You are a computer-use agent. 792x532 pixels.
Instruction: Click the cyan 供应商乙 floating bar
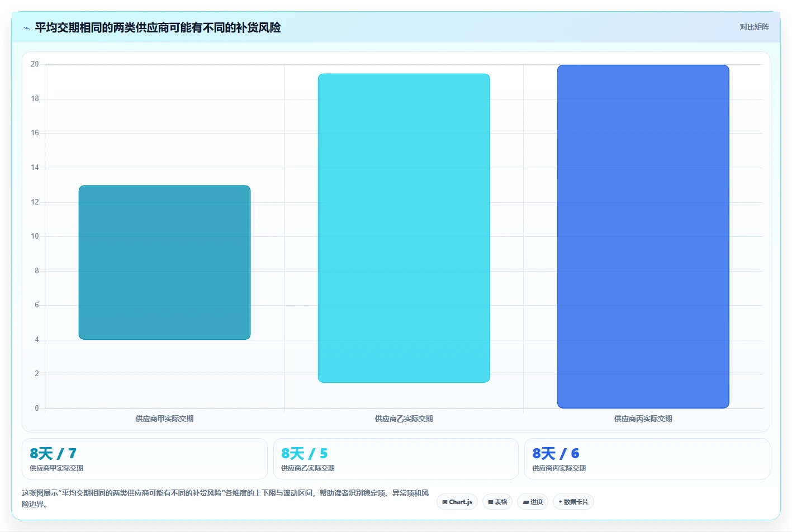(404, 228)
